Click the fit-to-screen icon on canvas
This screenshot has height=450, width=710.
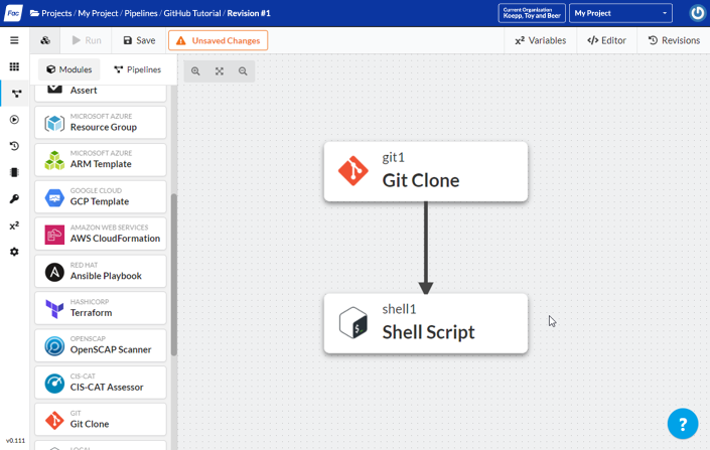pyautogui.click(x=219, y=71)
